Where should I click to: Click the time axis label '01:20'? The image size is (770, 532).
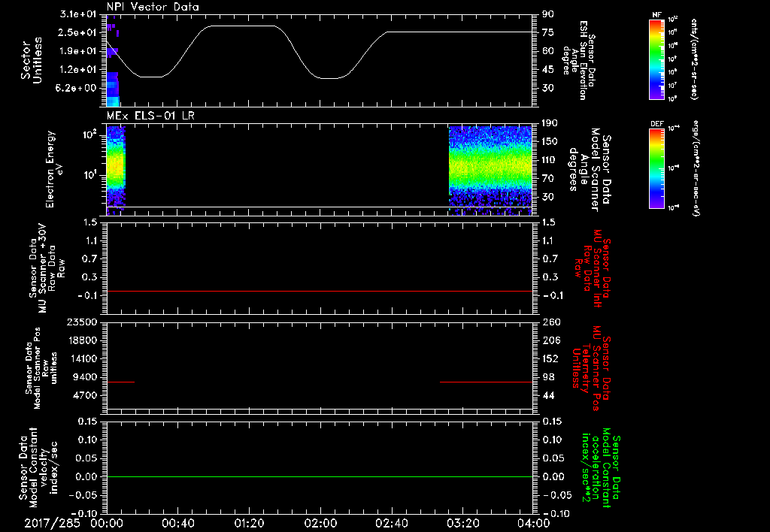click(249, 524)
